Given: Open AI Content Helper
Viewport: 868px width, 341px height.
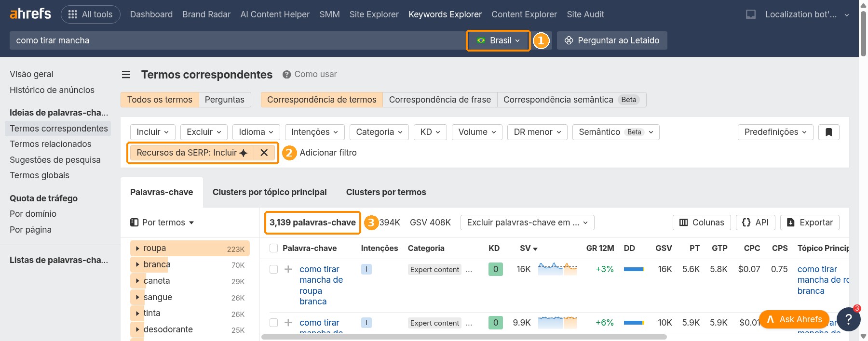Looking at the screenshot, I should click(x=275, y=14).
